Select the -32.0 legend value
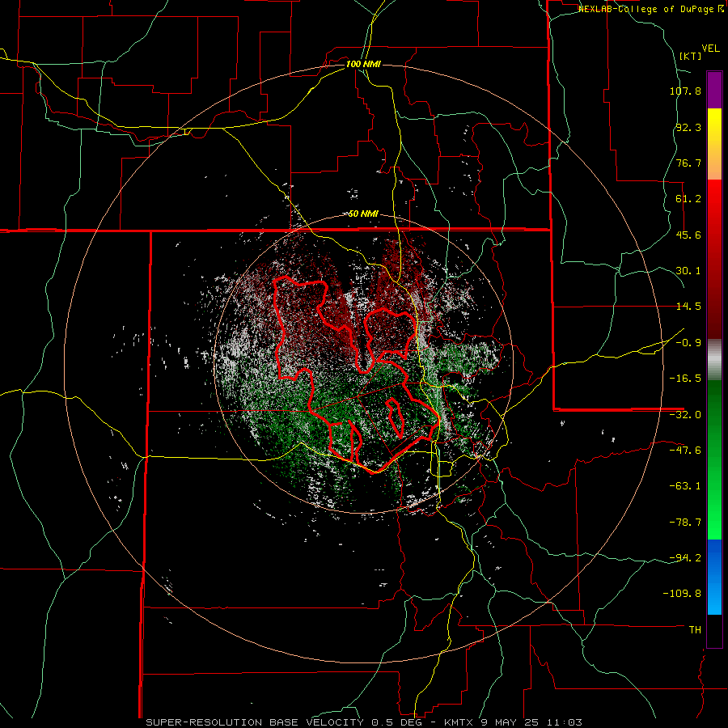728x728 pixels. point(685,415)
